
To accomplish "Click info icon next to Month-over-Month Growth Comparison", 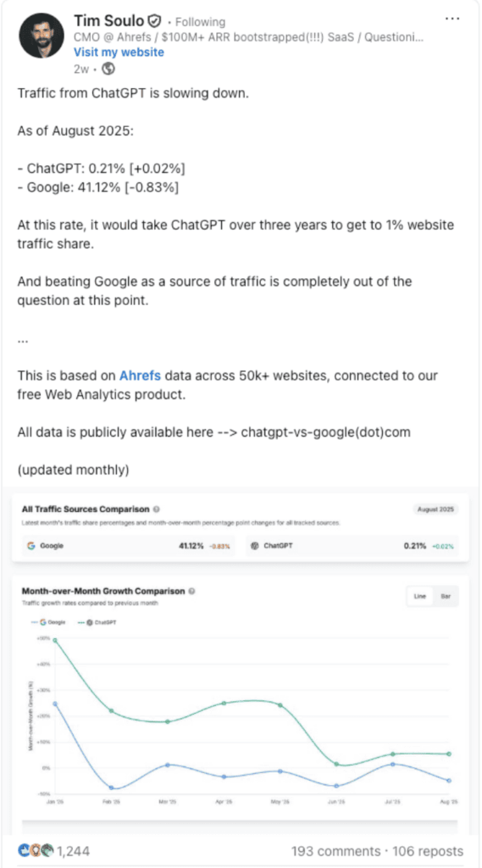I will coord(191,591).
